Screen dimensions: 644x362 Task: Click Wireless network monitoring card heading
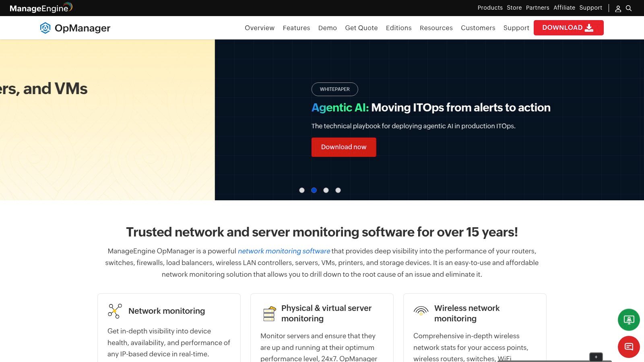click(x=467, y=313)
